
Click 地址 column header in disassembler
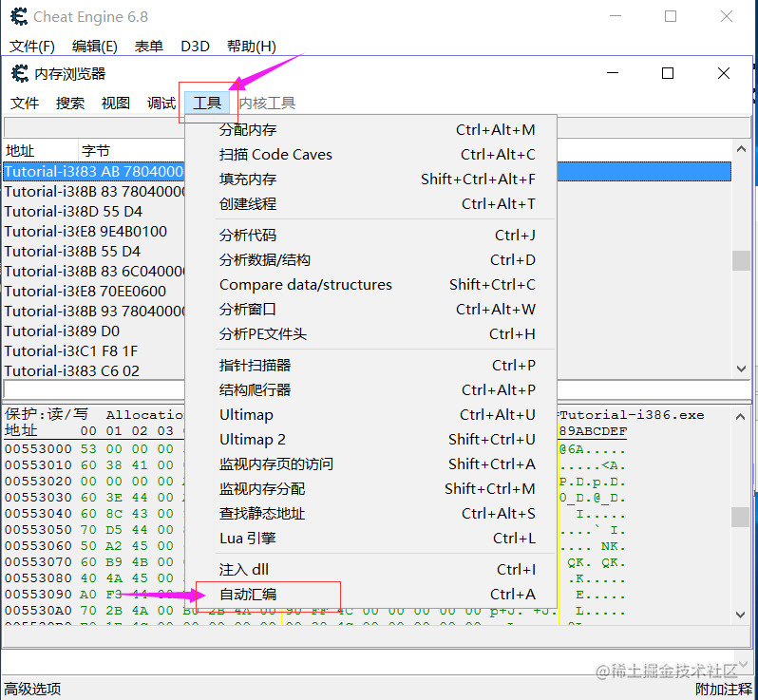(x=41, y=151)
